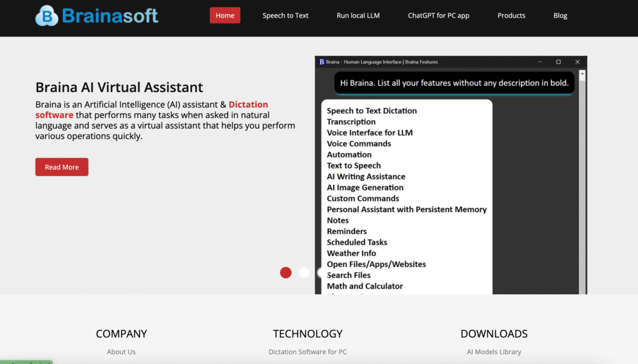Click the Read More button
Screen dimensions: 638x364
point(62,167)
